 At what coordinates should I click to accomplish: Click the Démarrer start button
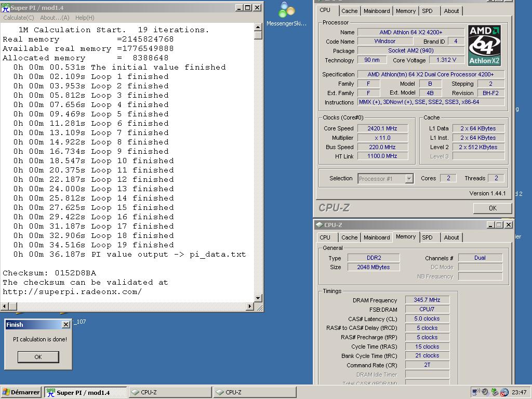coord(21,392)
